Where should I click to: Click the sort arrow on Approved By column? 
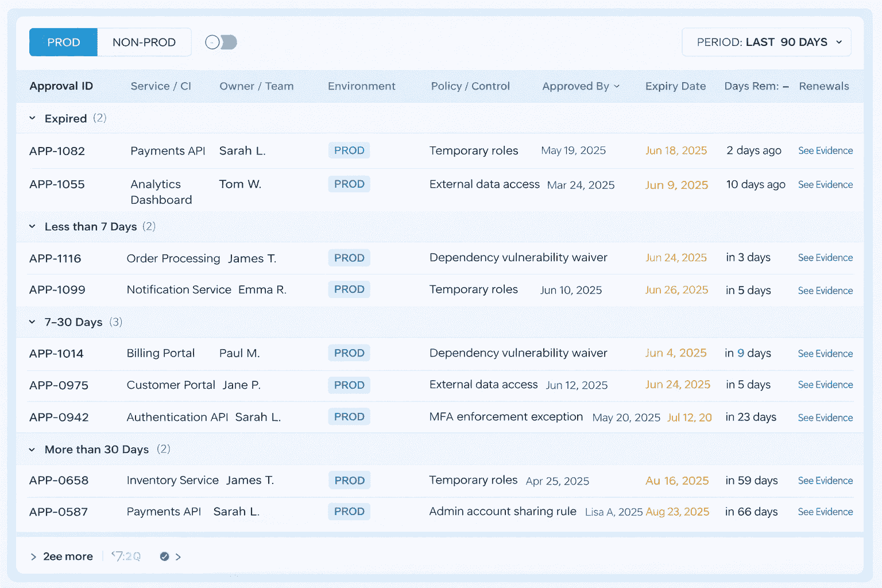click(x=618, y=86)
